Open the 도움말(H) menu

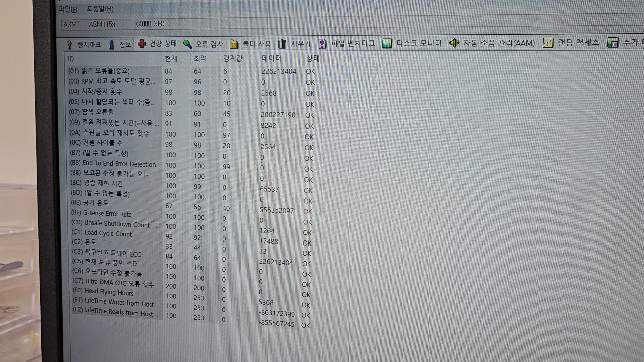click(x=100, y=9)
